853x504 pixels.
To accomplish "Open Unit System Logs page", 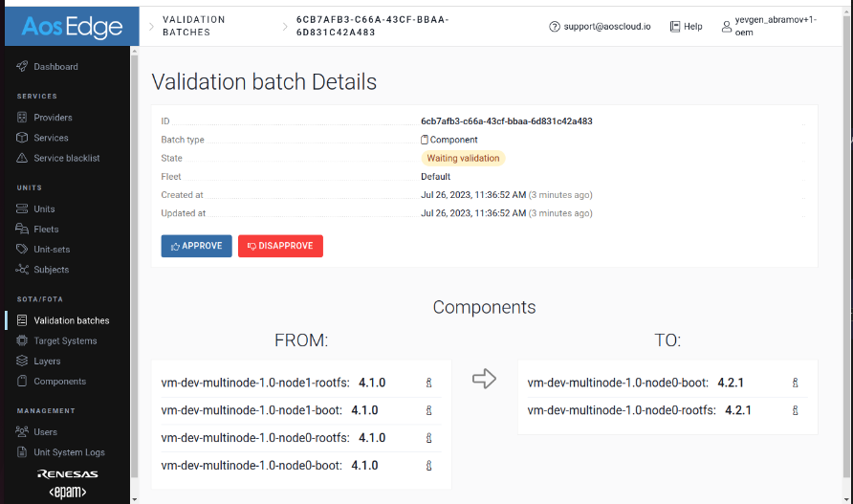I will [69, 452].
